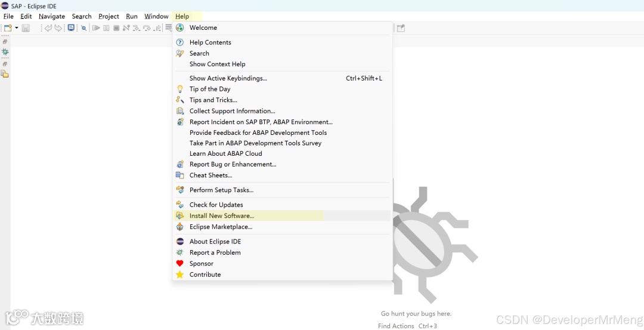Click the 'Find Actions Ctrl+3' text
644x330 pixels.
407,326
